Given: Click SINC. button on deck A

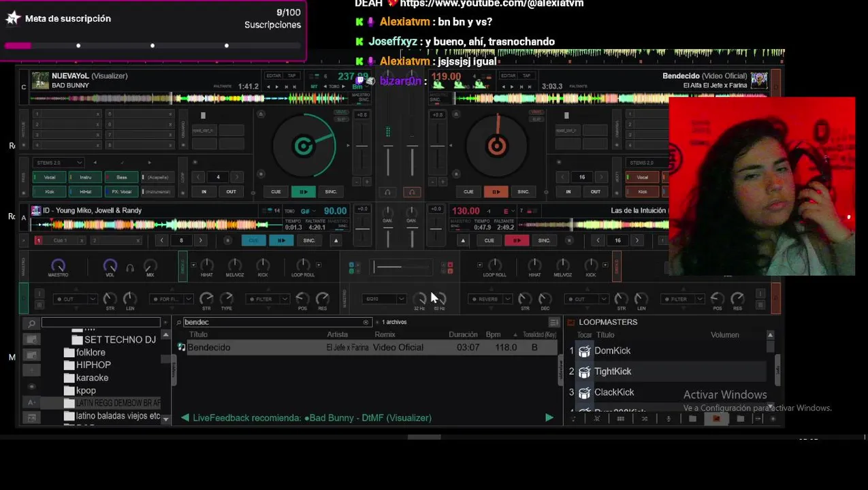Looking at the screenshot, I should 309,240.
